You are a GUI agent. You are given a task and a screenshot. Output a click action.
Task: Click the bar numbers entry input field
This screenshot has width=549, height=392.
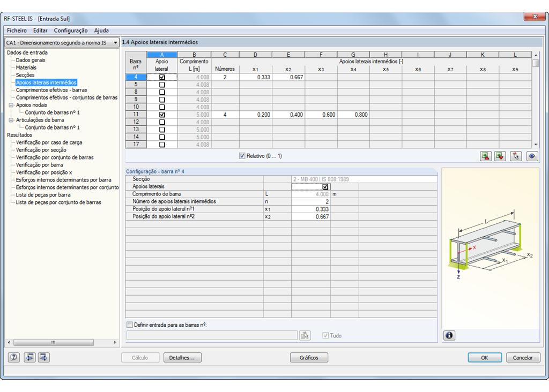(x=212, y=335)
